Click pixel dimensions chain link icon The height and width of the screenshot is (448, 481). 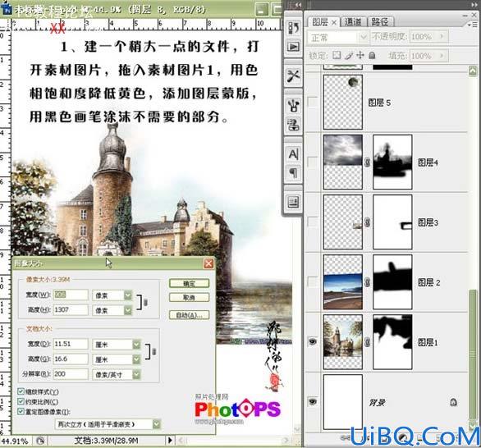pos(145,302)
